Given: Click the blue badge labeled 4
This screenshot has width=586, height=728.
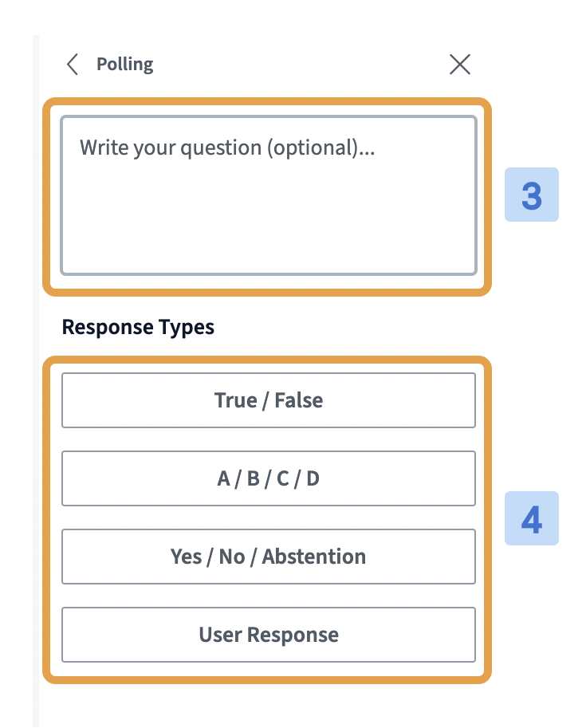Looking at the screenshot, I should (x=531, y=518).
